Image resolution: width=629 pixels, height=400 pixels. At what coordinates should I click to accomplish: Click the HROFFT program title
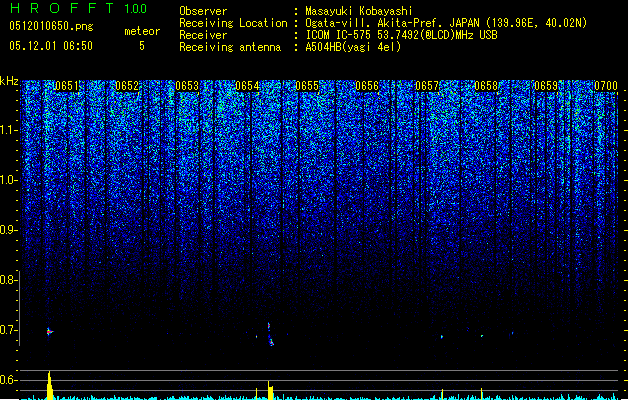pyautogui.click(x=62, y=8)
